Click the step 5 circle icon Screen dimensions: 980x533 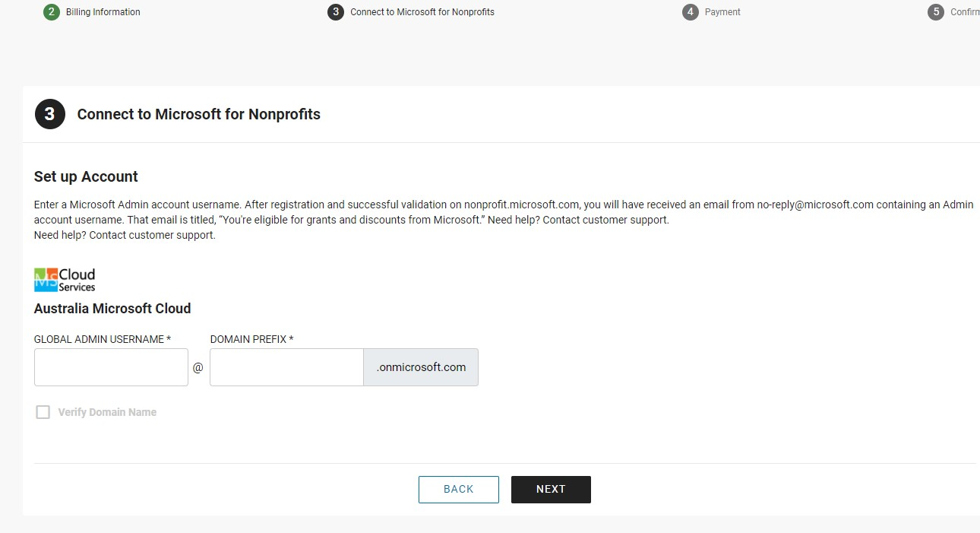point(936,12)
